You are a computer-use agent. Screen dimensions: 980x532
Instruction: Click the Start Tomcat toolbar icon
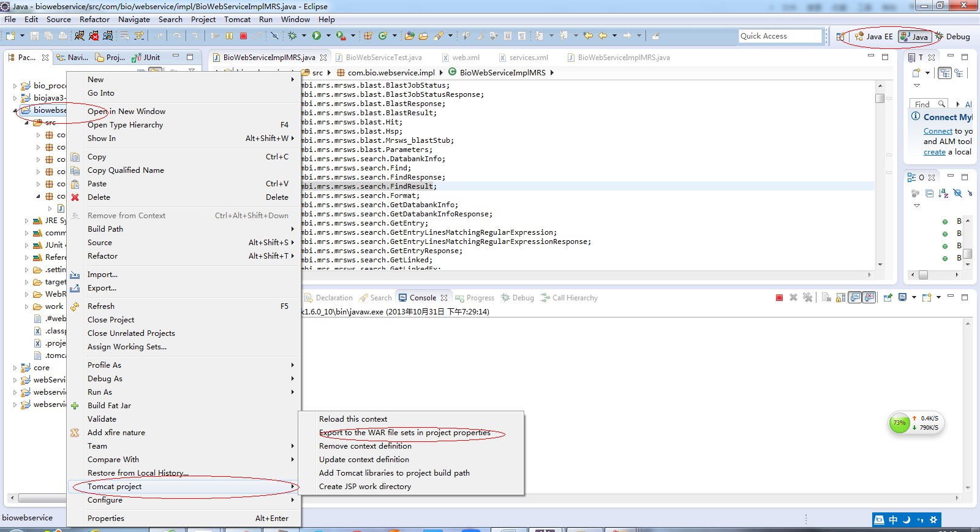tap(80, 36)
